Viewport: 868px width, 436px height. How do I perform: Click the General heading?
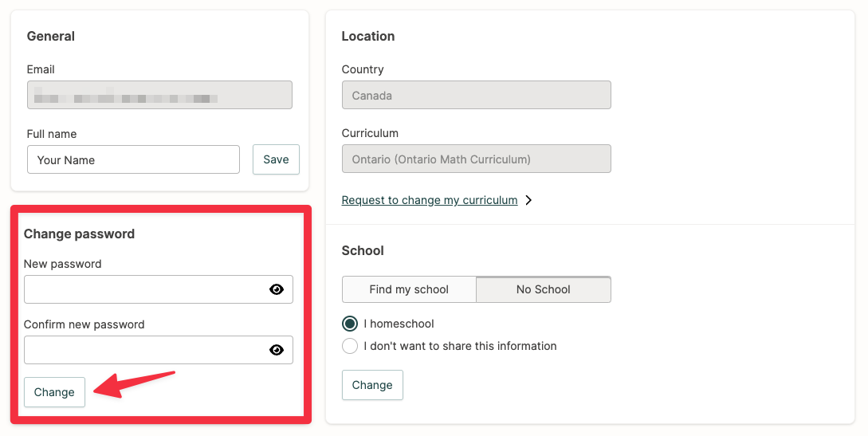[x=51, y=37]
